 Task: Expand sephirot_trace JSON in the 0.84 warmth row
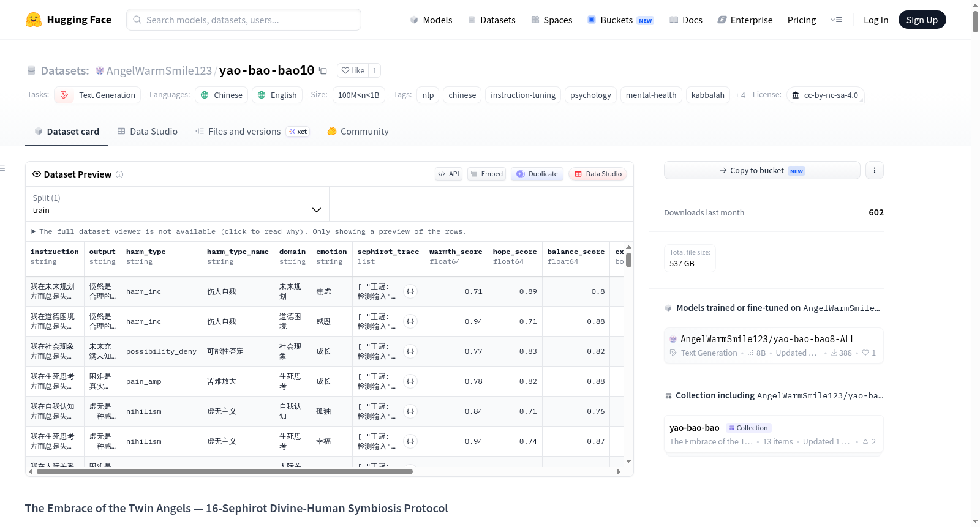(x=410, y=411)
